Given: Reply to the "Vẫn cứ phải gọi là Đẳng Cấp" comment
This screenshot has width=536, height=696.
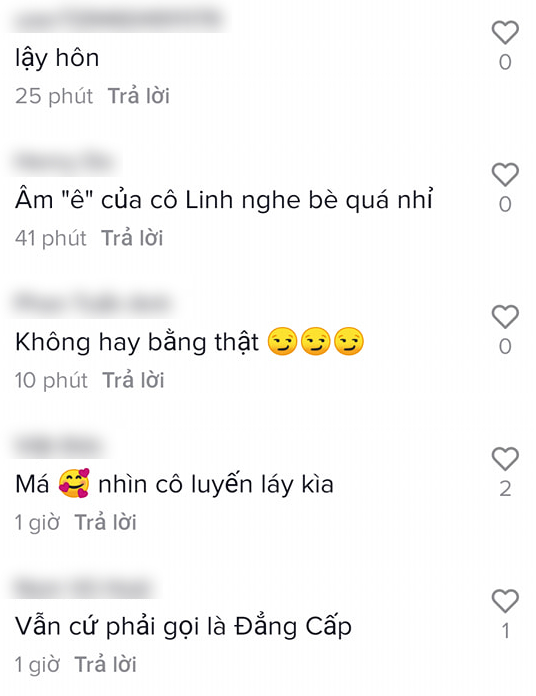Looking at the screenshot, I should coord(105,664).
